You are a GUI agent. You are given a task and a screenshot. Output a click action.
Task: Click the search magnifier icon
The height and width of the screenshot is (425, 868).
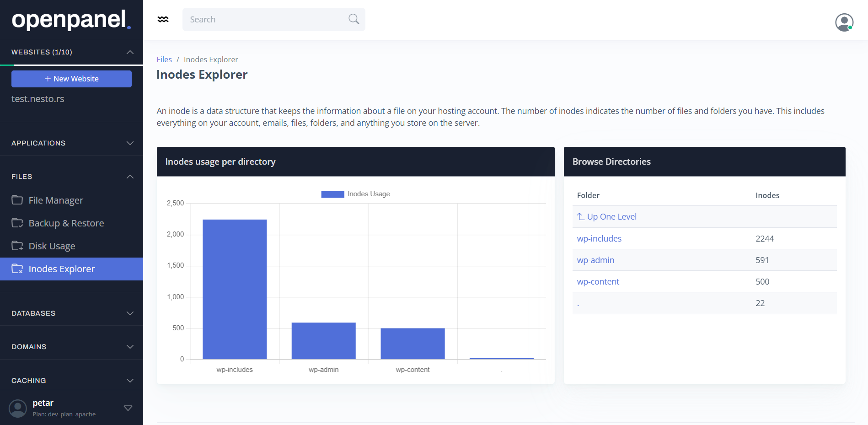coord(354,19)
